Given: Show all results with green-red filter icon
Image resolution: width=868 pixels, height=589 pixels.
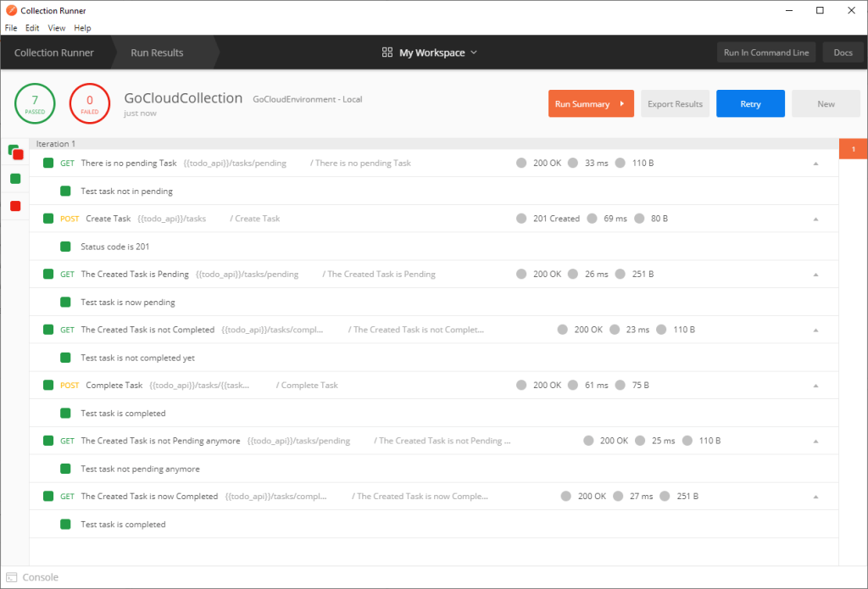Looking at the screenshot, I should [x=15, y=152].
